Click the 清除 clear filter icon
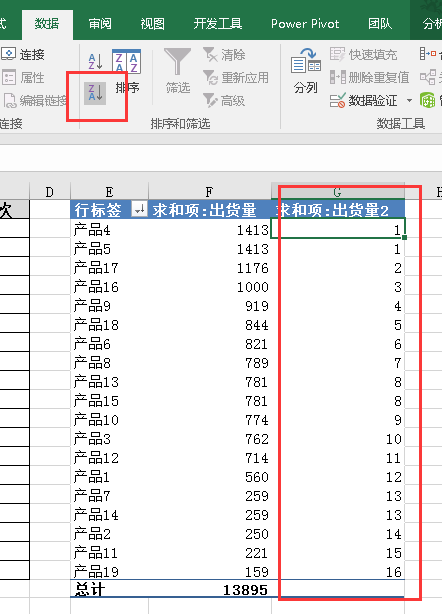 (x=224, y=55)
